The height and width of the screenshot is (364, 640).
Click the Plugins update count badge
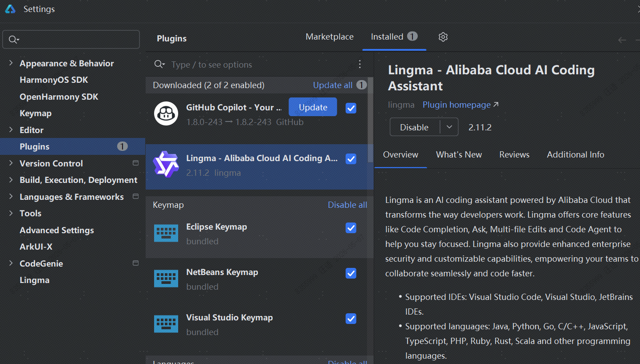pyautogui.click(x=122, y=146)
